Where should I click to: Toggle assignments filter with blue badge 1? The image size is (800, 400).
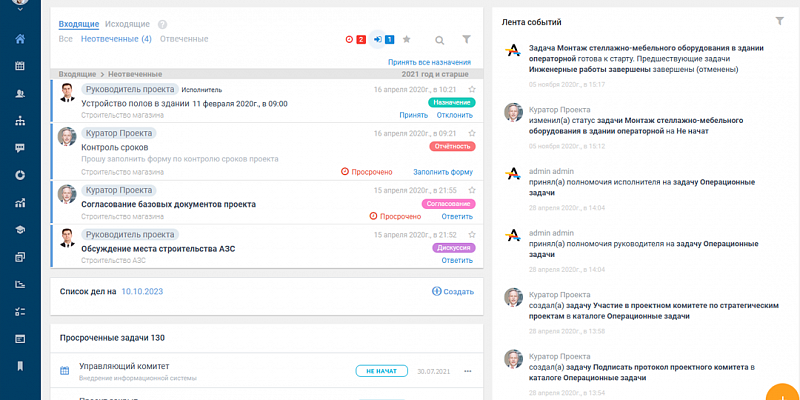pyautogui.click(x=383, y=39)
